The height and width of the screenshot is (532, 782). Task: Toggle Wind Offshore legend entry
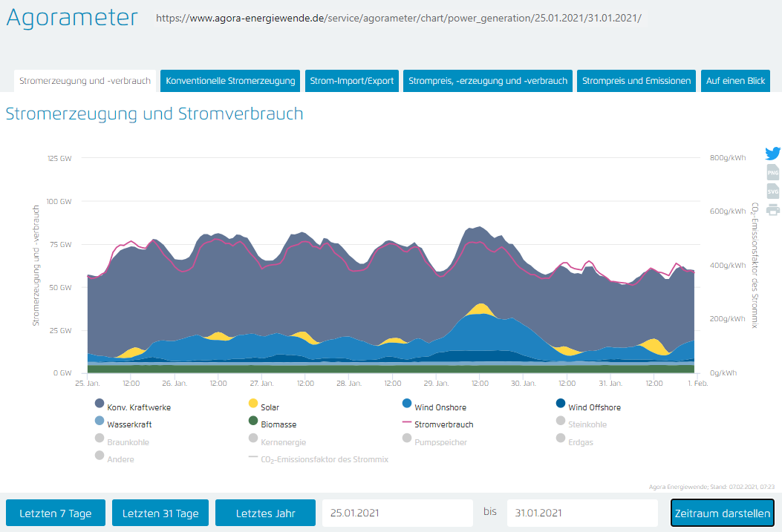593,407
